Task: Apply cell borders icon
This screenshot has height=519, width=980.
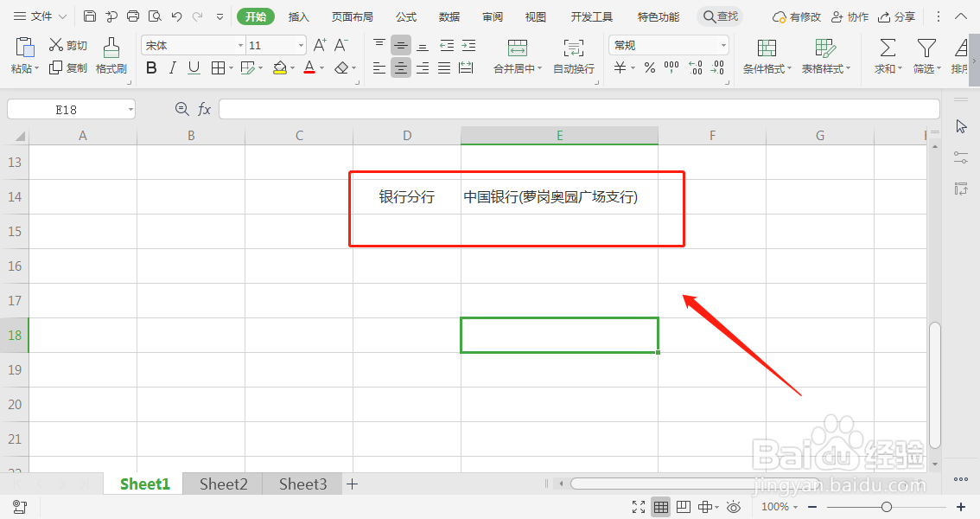Action: coord(218,67)
